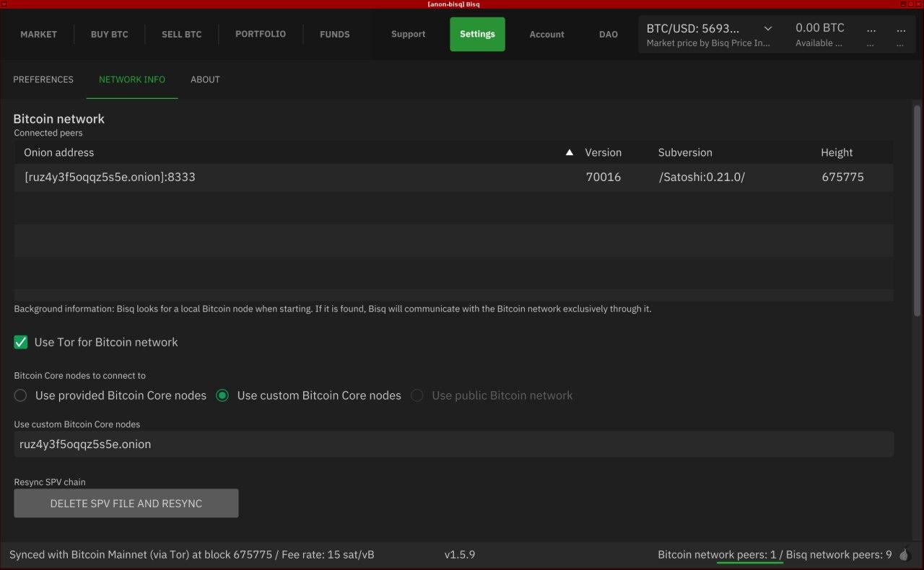Open the PORTFOLIO section
The height and width of the screenshot is (570, 924).
click(x=261, y=34)
